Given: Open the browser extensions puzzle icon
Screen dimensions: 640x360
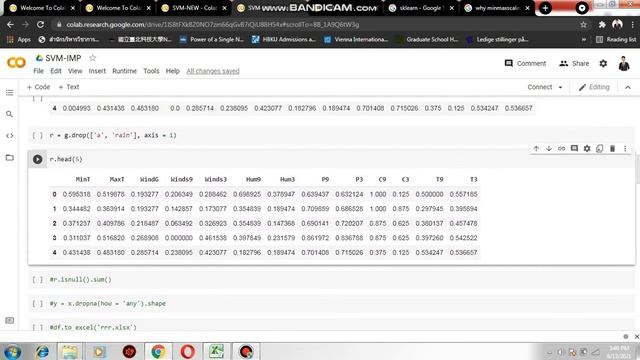Looking at the screenshot, I should (x=602, y=24).
